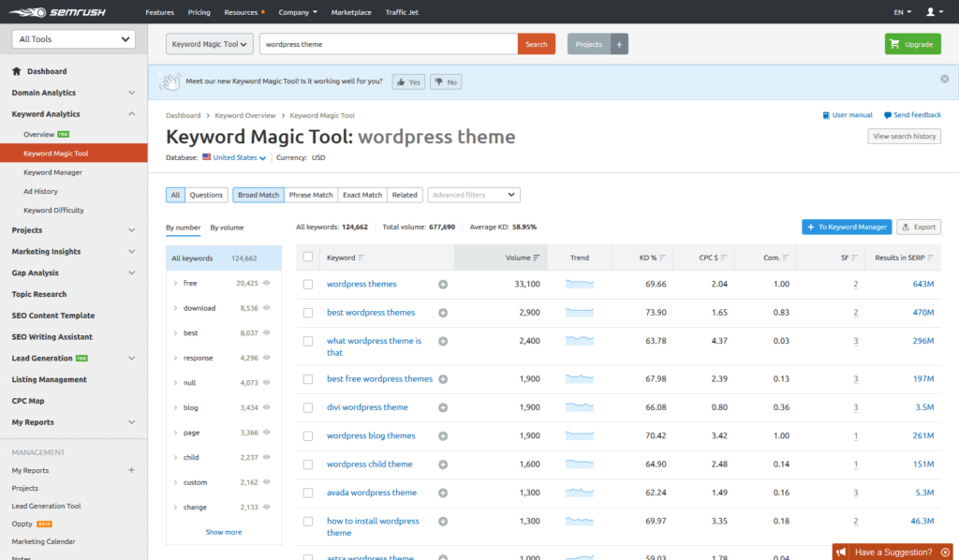Toggle the eye icon beside the free group
The height and width of the screenshot is (560, 959).
click(268, 283)
